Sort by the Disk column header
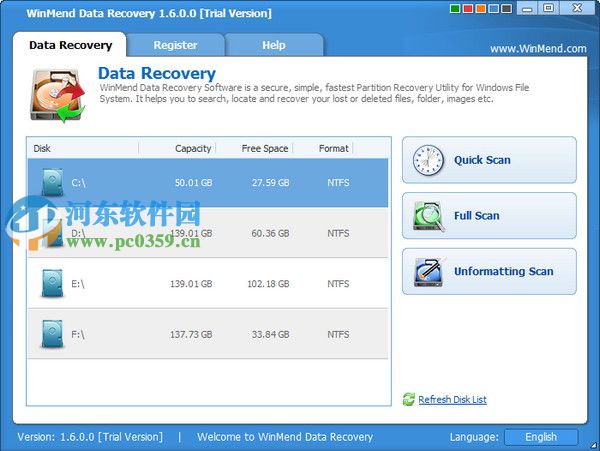Image resolution: width=600 pixels, height=451 pixels. click(x=82, y=148)
